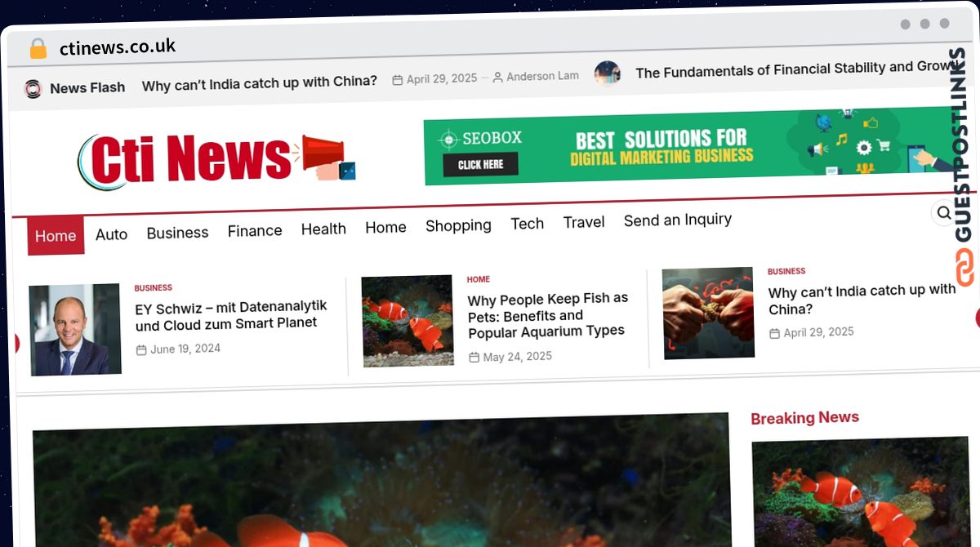Open the EY Schwiz man portrait thumbnail
This screenshot has width=980, height=547.
[74, 330]
